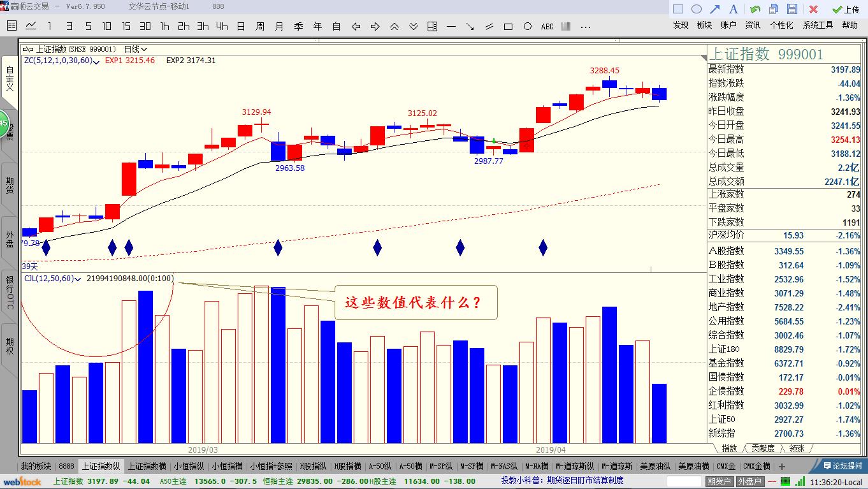Select the 15-minute period
Viewport: 868px width, 489px height.
point(126,26)
